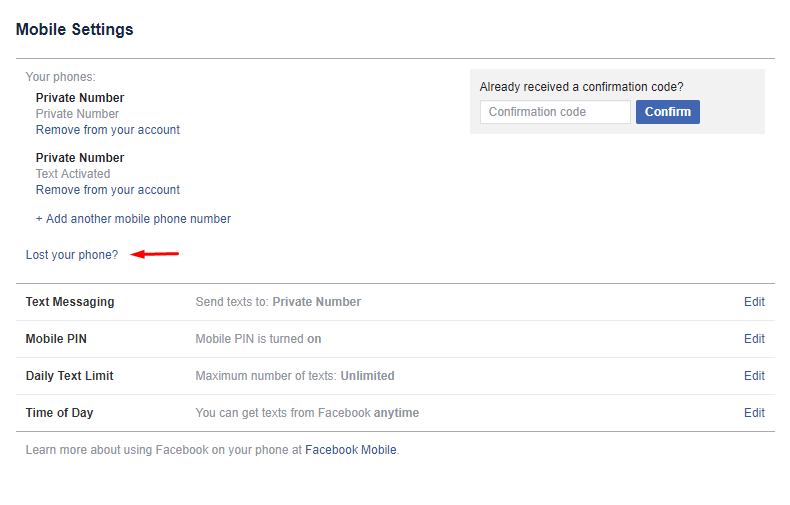Click the Text Activated status text
The width and height of the screenshot is (790, 505).
(x=73, y=174)
